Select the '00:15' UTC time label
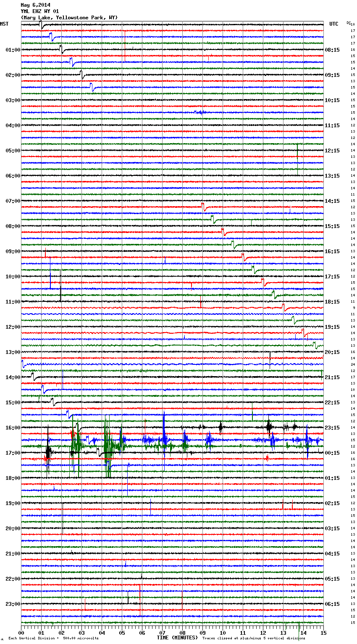 pyautogui.click(x=332, y=453)
